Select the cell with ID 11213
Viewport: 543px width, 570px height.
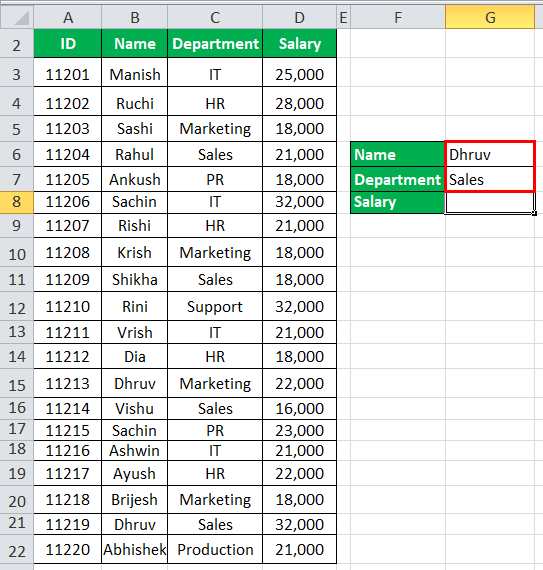(68, 384)
